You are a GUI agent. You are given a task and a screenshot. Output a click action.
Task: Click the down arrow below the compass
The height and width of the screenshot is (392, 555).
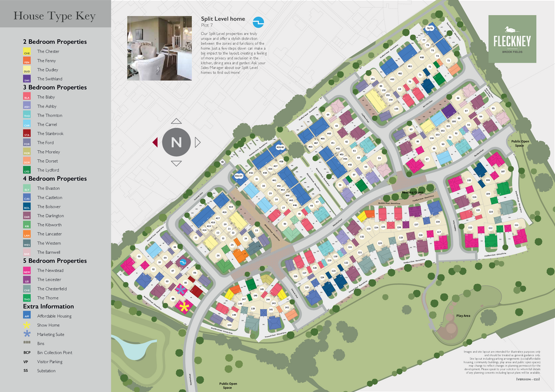tap(176, 164)
